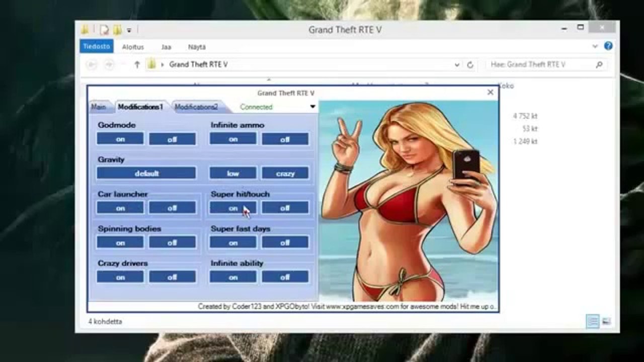Refresh the Explorer folder view
Viewport: 644px width, 362px height.
click(470, 65)
